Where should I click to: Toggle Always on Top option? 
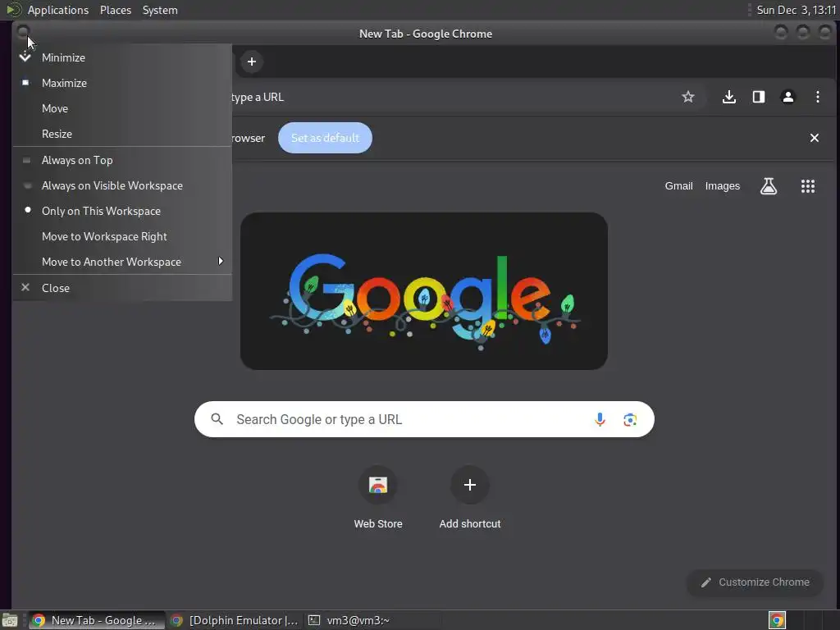122,160
